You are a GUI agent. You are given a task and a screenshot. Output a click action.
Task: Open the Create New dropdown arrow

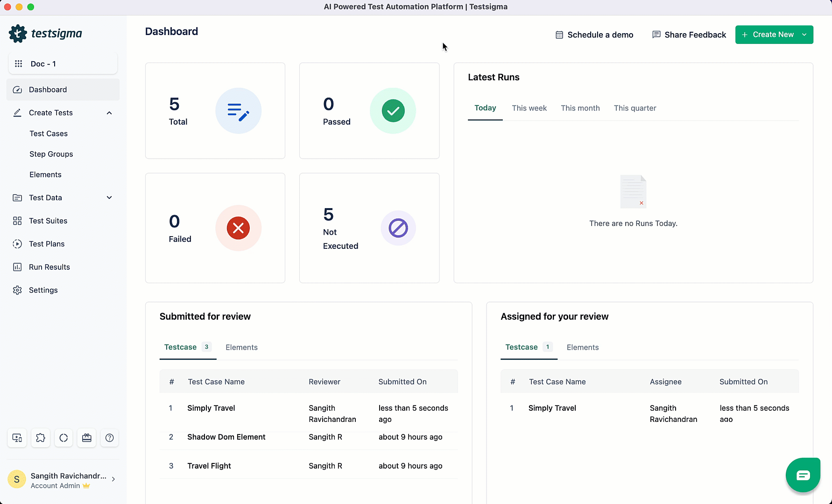[804, 35]
